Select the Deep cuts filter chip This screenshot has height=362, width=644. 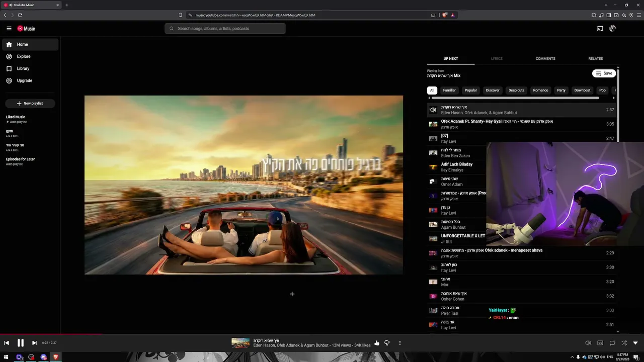click(x=516, y=90)
